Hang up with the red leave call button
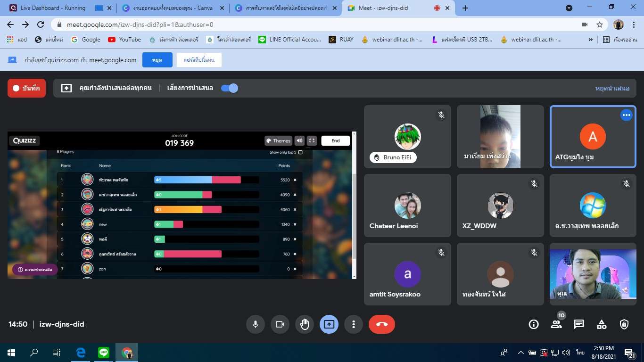The width and height of the screenshot is (644, 362). 381,324
